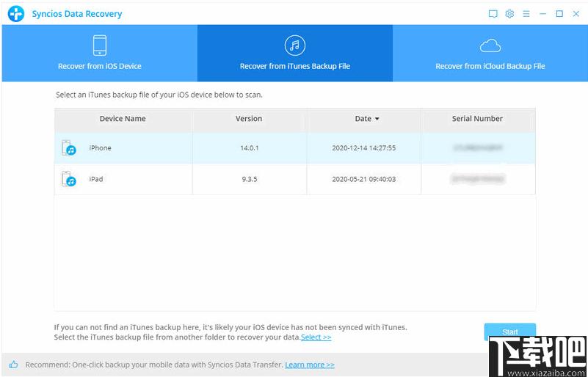Screen dimensions: 588x377
Task: Open settings gear icon in title bar
Action: coord(509,14)
